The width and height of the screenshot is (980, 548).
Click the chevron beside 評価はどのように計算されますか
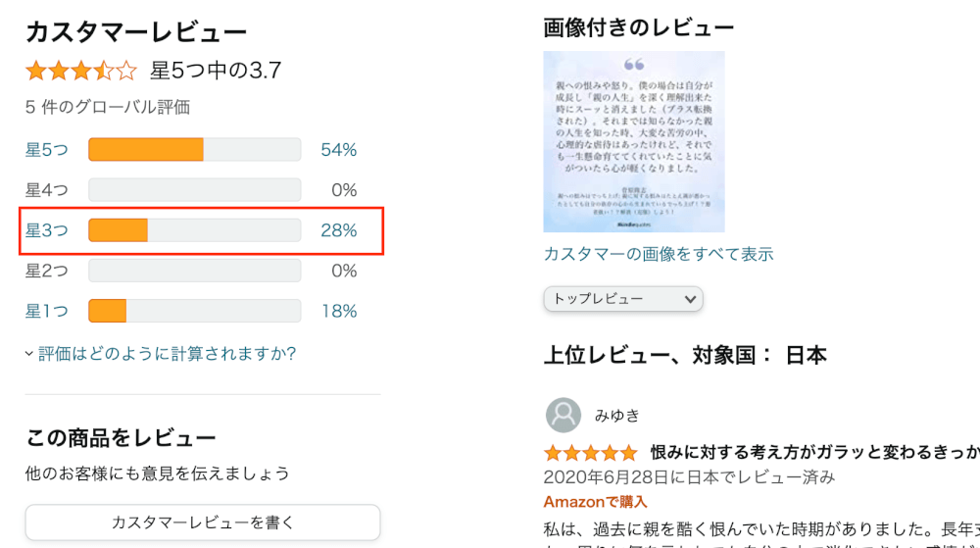pyautogui.click(x=29, y=354)
